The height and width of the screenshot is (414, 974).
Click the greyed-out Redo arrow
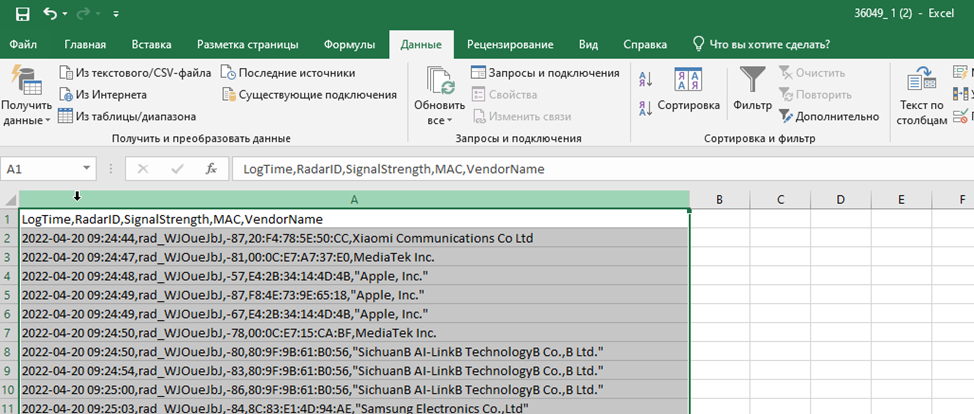[84, 13]
